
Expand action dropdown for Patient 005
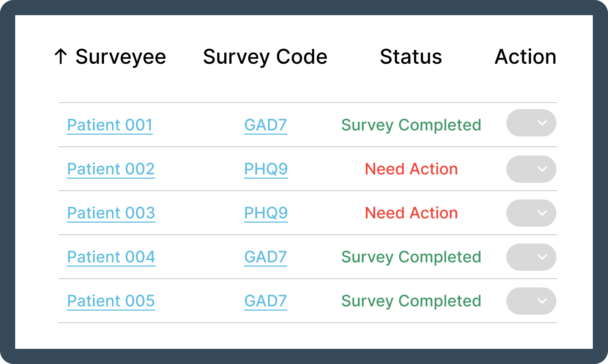point(531,301)
